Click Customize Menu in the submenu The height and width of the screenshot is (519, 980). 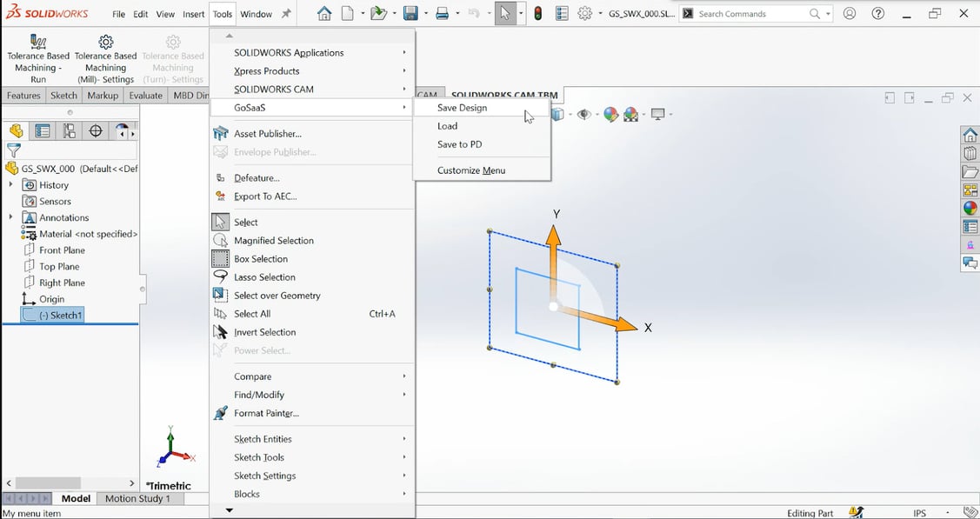pyautogui.click(x=470, y=170)
